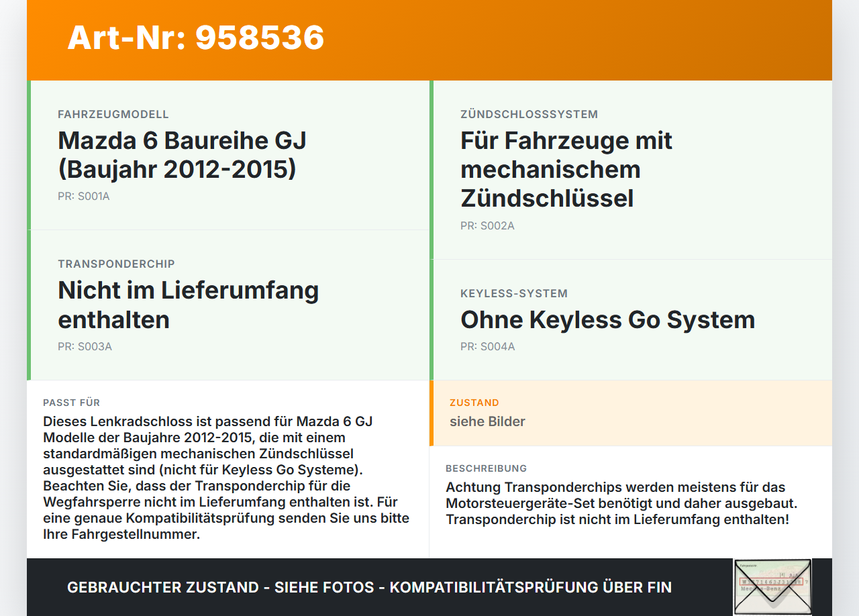Viewport: 859px width, 616px height.
Task: Click the siehe Bilder text under ZUSTAND
Action: point(487,421)
